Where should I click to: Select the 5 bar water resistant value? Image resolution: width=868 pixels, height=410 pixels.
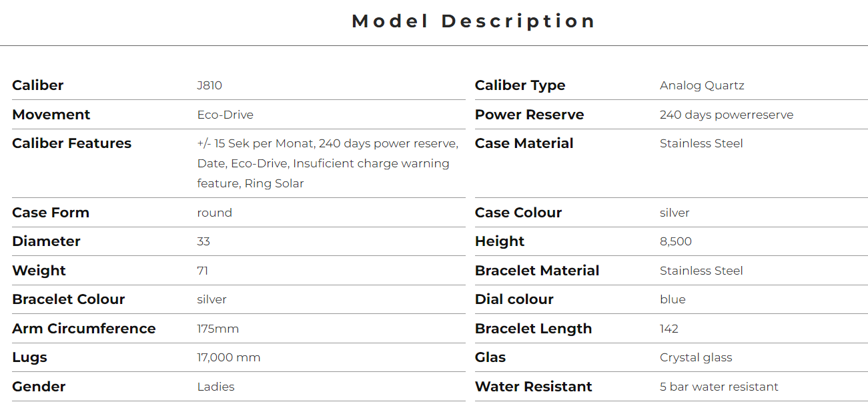pyautogui.click(x=719, y=387)
